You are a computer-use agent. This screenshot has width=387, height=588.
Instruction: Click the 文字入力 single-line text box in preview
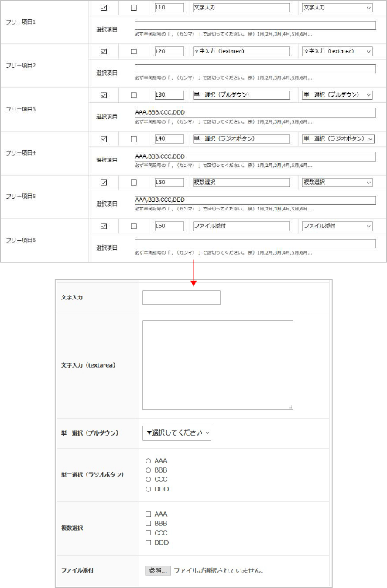coord(181,297)
